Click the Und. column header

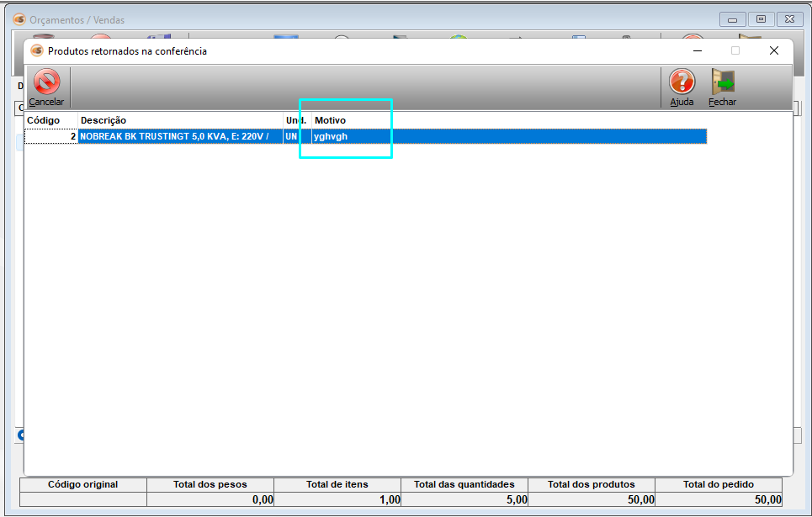coord(296,120)
